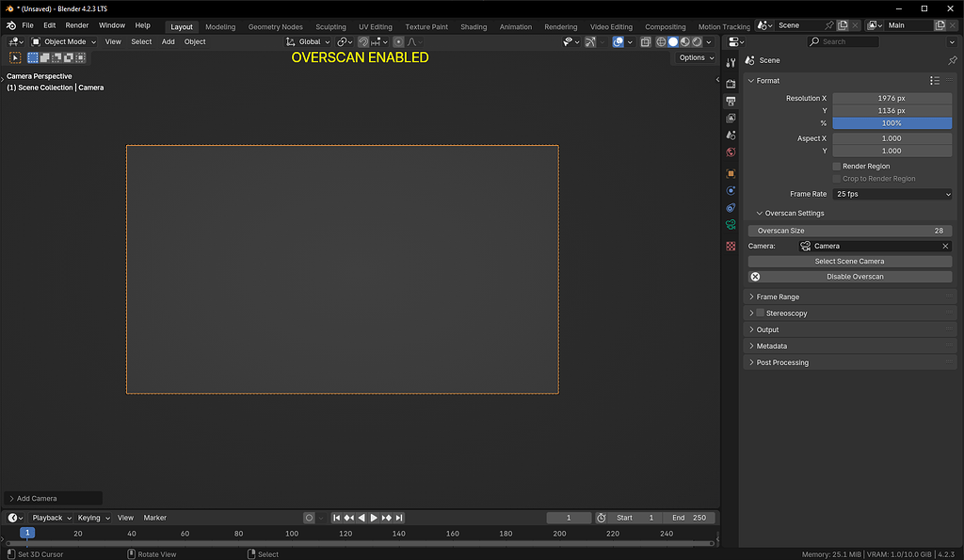This screenshot has width=964, height=560.
Task: Choose the Set new selection mode icon
Action: (33, 57)
